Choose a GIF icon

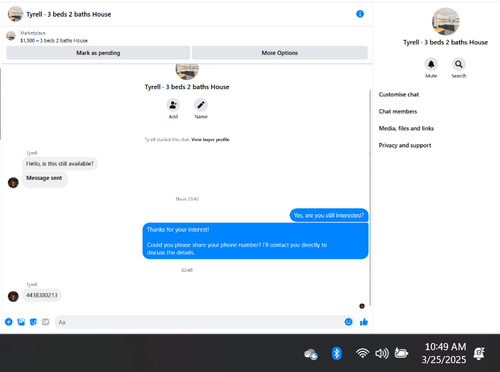pos(45,322)
